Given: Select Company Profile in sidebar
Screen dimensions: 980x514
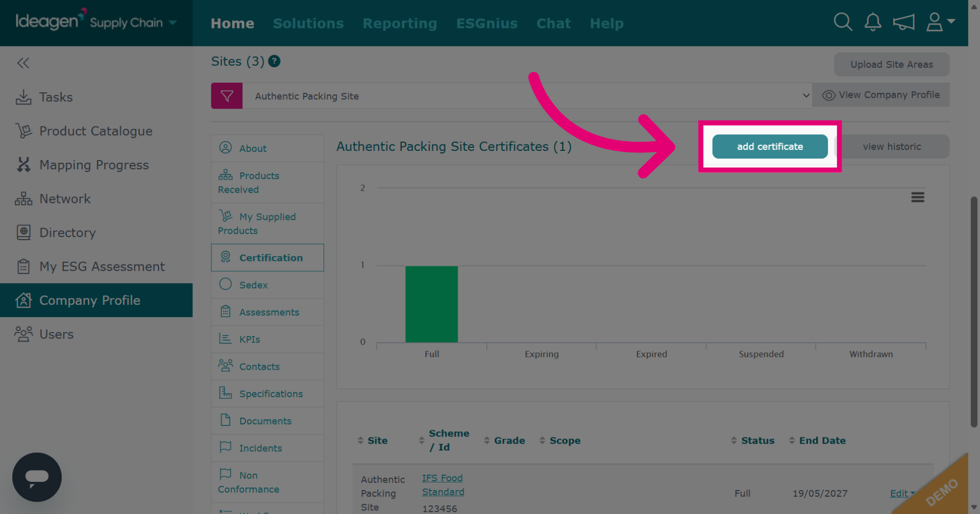Looking at the screenshot, I should click(x=96, y=300).
